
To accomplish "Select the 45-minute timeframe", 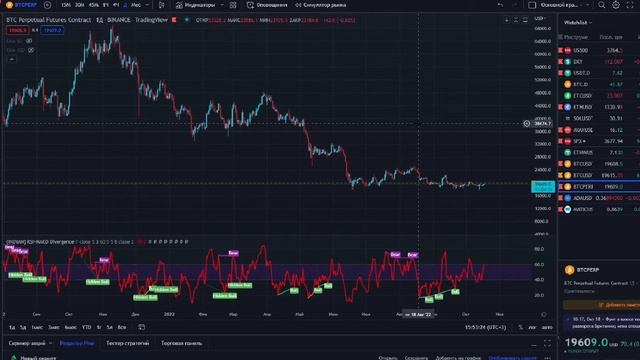I will [x=93, y=5].
